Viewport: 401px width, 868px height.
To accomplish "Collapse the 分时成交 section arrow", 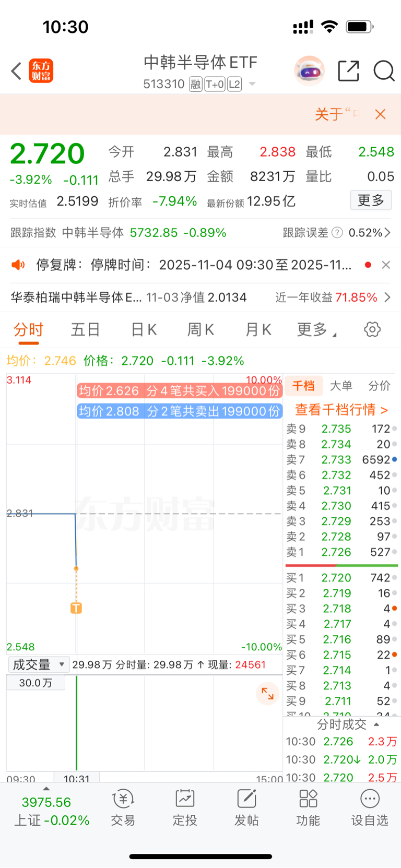I will coord(376,725).
